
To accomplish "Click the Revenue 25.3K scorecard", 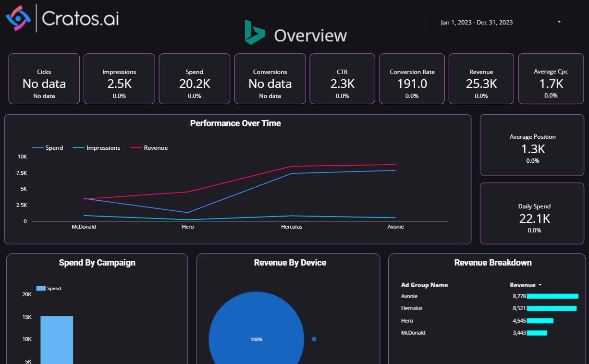I will pos(481,79).
